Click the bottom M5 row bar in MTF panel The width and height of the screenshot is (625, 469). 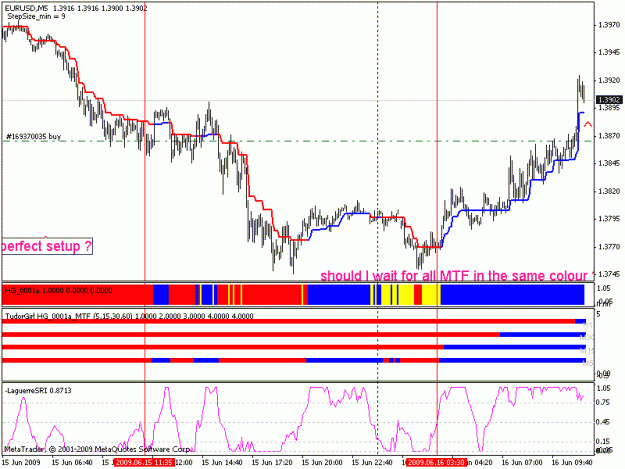pos(294,361)
